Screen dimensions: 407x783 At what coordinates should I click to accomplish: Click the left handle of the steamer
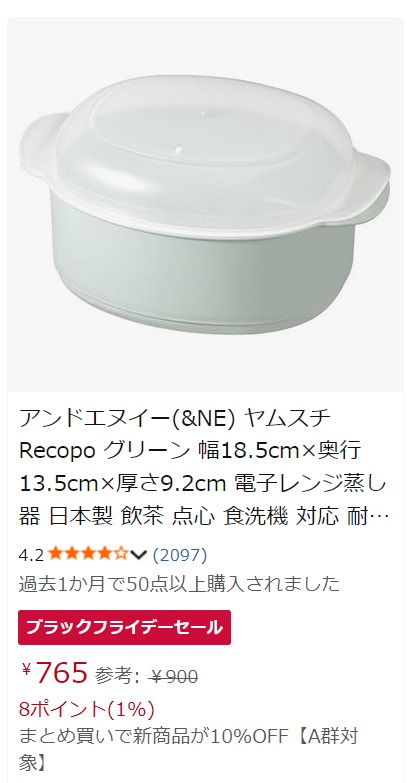coord(42,145)
